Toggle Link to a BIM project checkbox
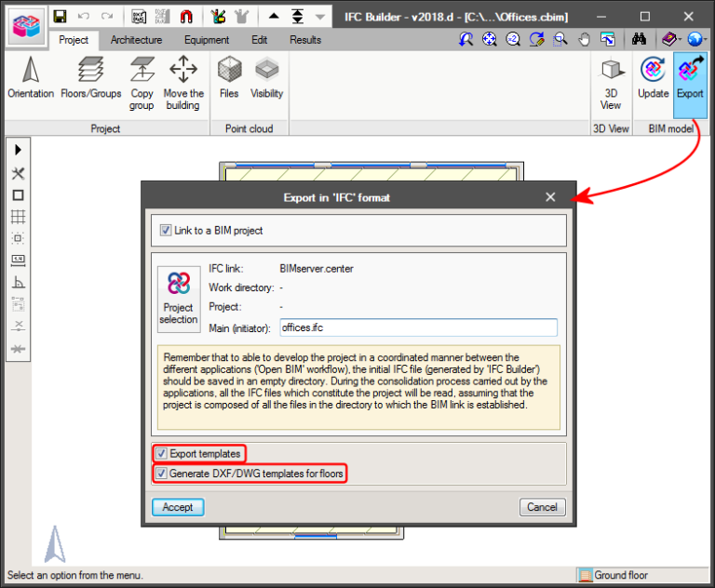 click(x=166, y=230)
